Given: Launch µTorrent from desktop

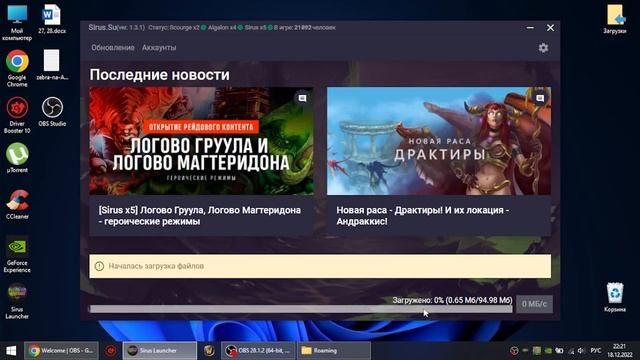Looking at the screenshot, I should (17, 158).
